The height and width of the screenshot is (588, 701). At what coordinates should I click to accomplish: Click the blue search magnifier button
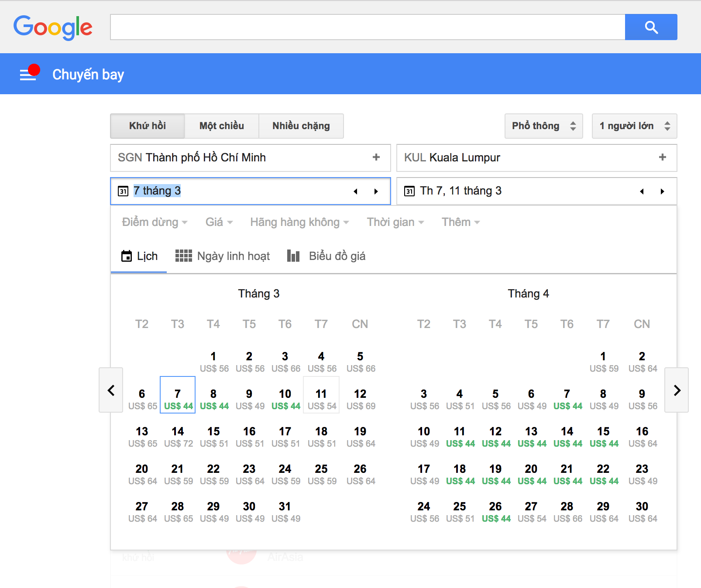click(651, 27)
